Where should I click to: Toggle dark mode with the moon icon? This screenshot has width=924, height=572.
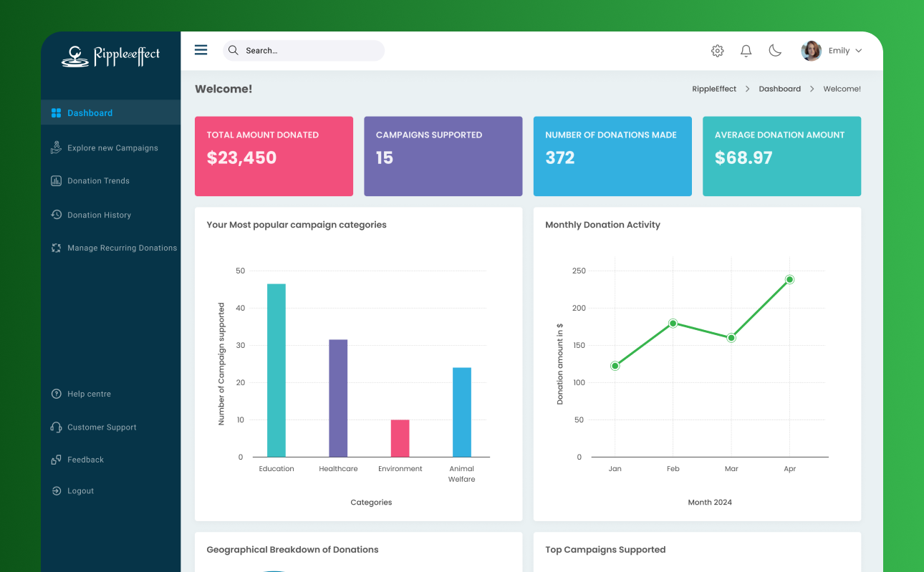coord(775,51)
